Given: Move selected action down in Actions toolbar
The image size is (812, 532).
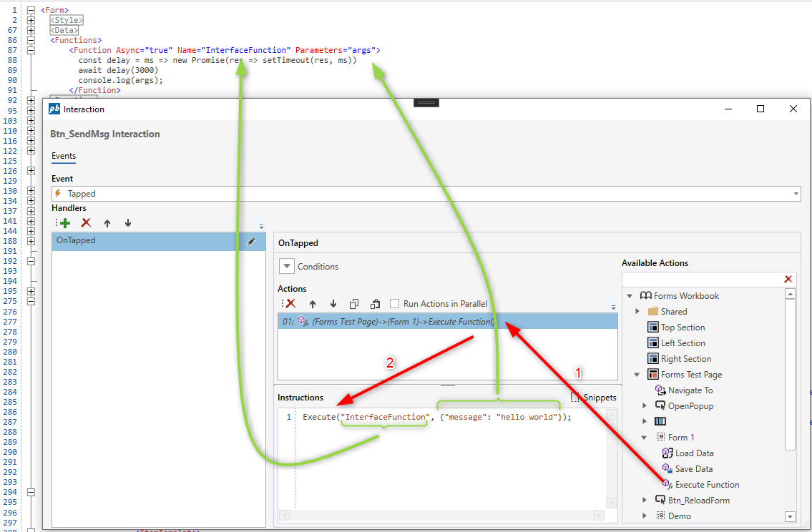Looking at the screenshot, I should point(333,304).
